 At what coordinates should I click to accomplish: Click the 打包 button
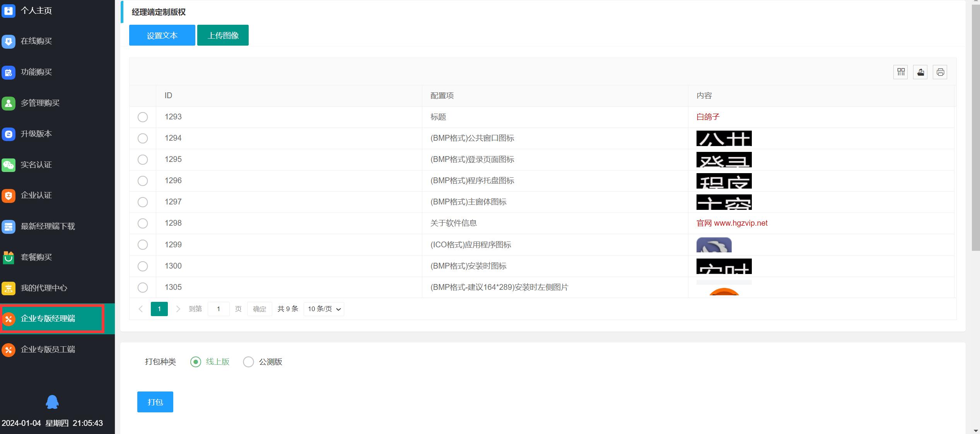pos(155,402)
